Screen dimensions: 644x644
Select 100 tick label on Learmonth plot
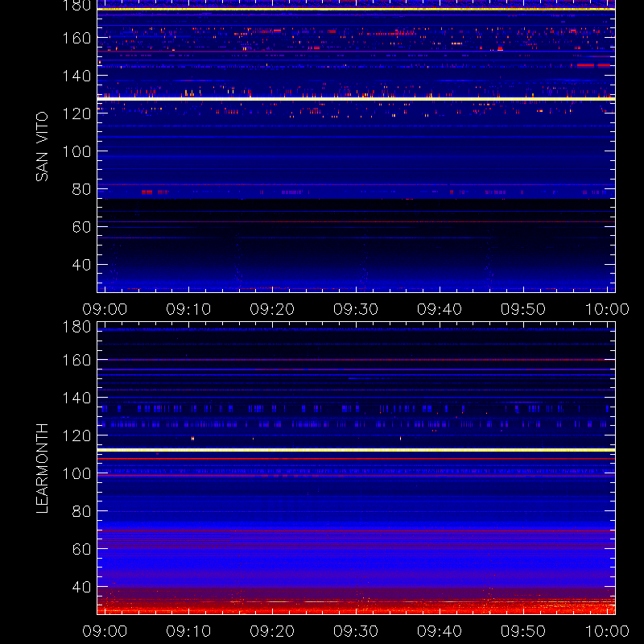click(76, 473)
